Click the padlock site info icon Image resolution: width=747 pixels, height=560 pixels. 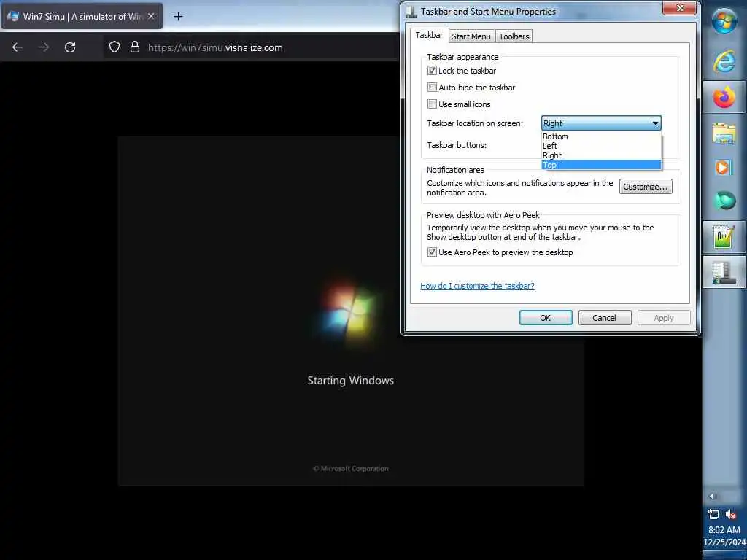click(x=135, y=47)
